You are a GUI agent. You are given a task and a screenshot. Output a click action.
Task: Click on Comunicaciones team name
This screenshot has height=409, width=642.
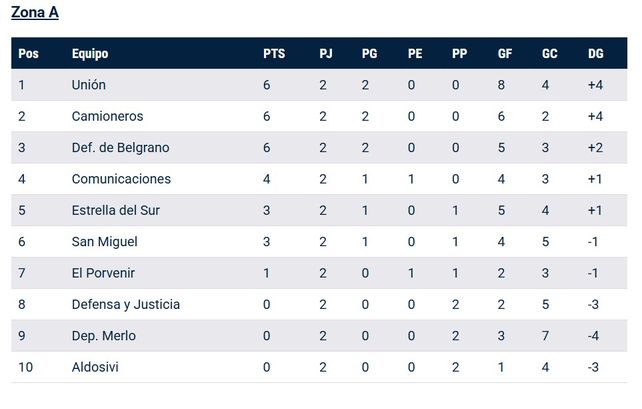pyautogui.click(x=121, y=179)
